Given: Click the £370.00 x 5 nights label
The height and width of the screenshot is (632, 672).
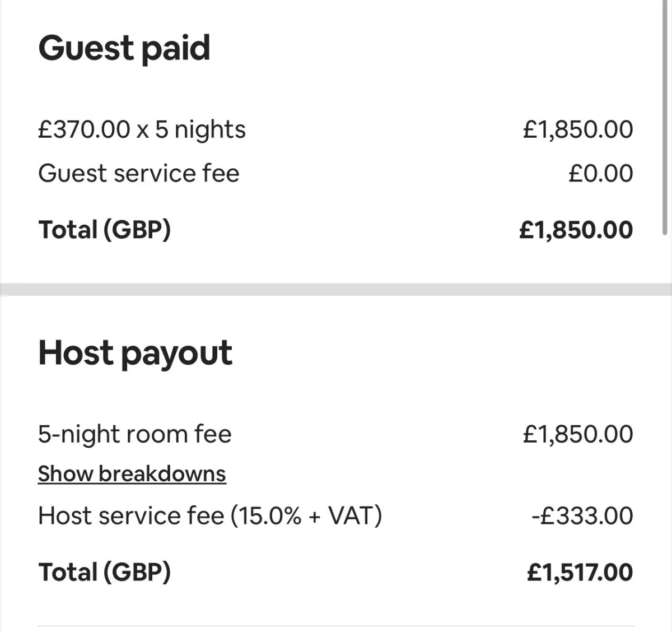Looking at the screenshot, I should point(142,130).
